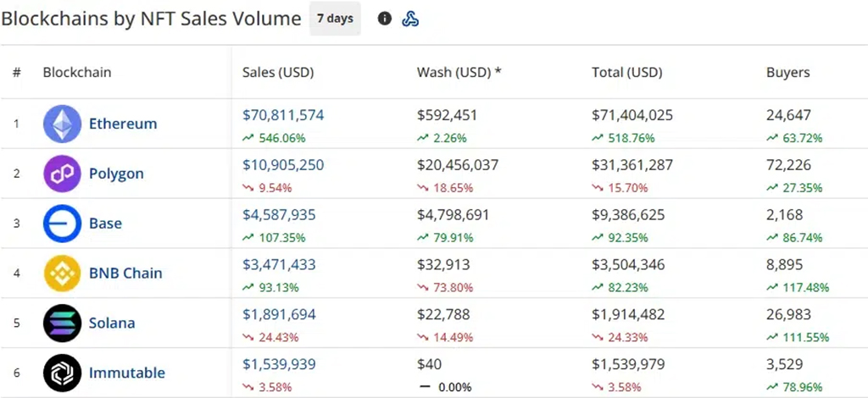Click Base wash value $4,798,691
The width and height of the screenshot is (868, 398).
(x=453, y=214)
